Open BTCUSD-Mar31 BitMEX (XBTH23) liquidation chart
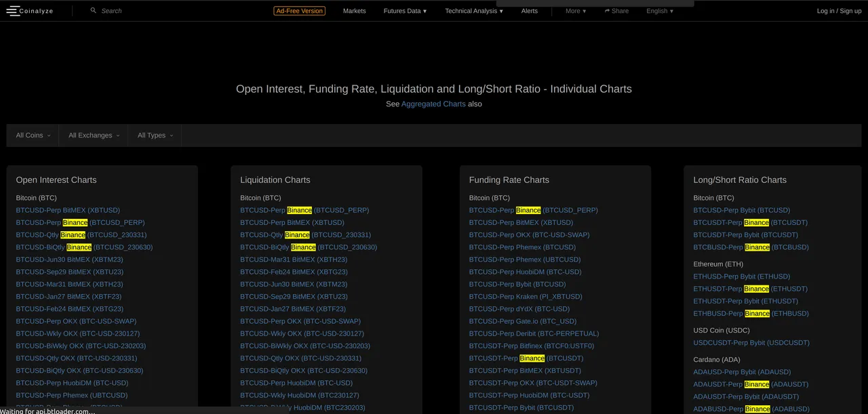Viewport: 868px width, 414px height. click(x=294, y=260)
